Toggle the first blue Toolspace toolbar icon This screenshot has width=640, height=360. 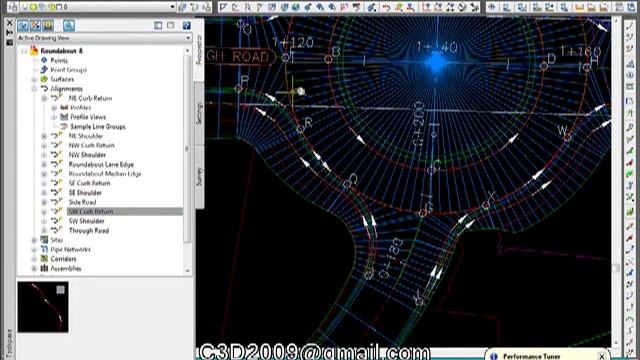click(x=23, y=25)
